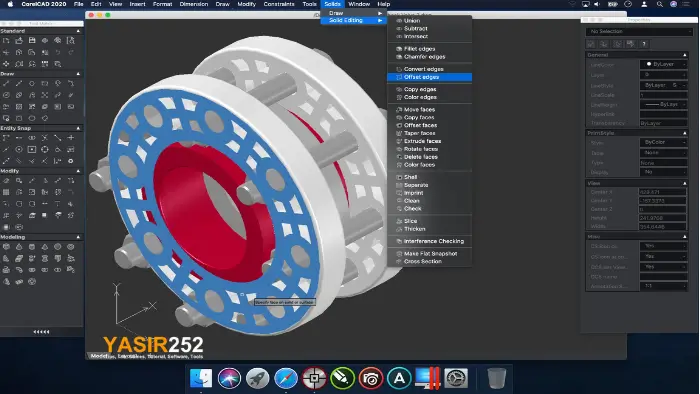Select the Pyramid solid tool in Modeling toolbar

(45, 247)
